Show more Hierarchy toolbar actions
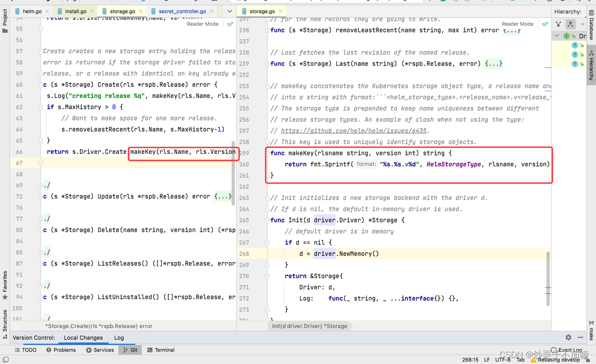This screenshot has height=364, width=596. tap(582, 24)
